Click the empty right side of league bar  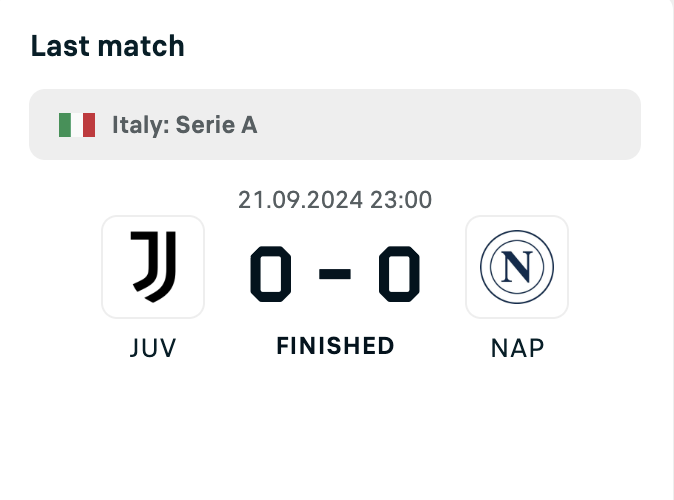coord(473,125)
